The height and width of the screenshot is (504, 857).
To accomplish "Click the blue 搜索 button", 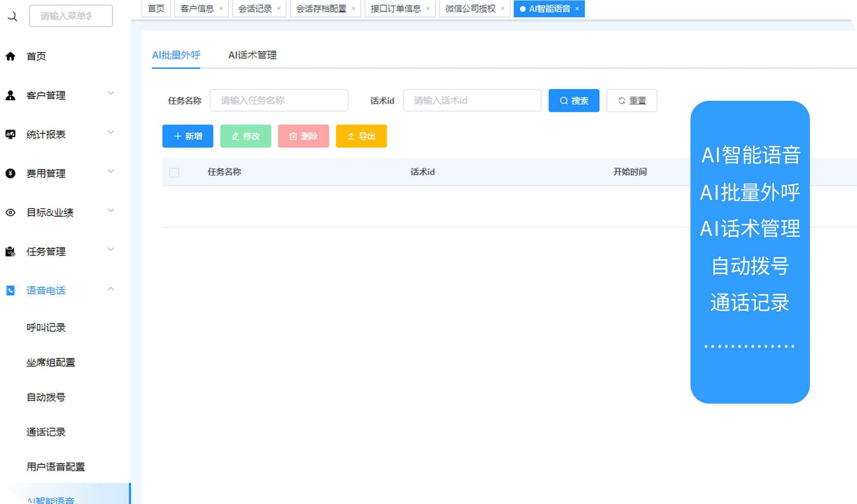I will [x=574, y=100].
